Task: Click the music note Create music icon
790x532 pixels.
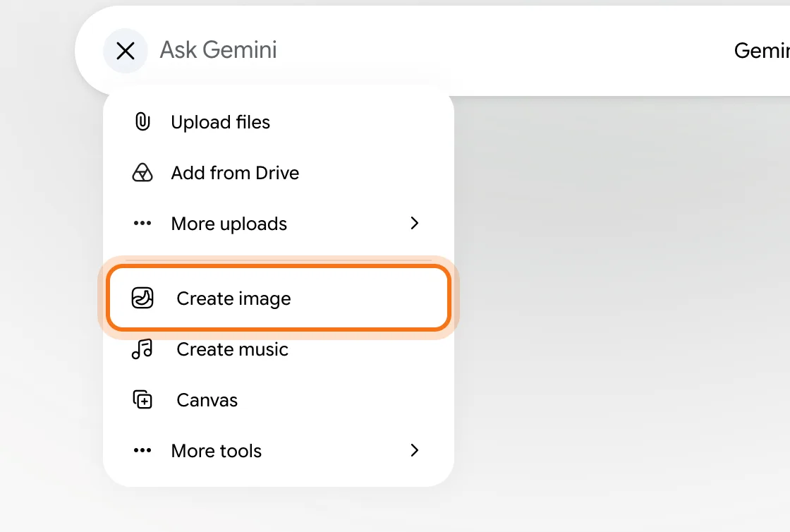Action: (x=142, y=349)
